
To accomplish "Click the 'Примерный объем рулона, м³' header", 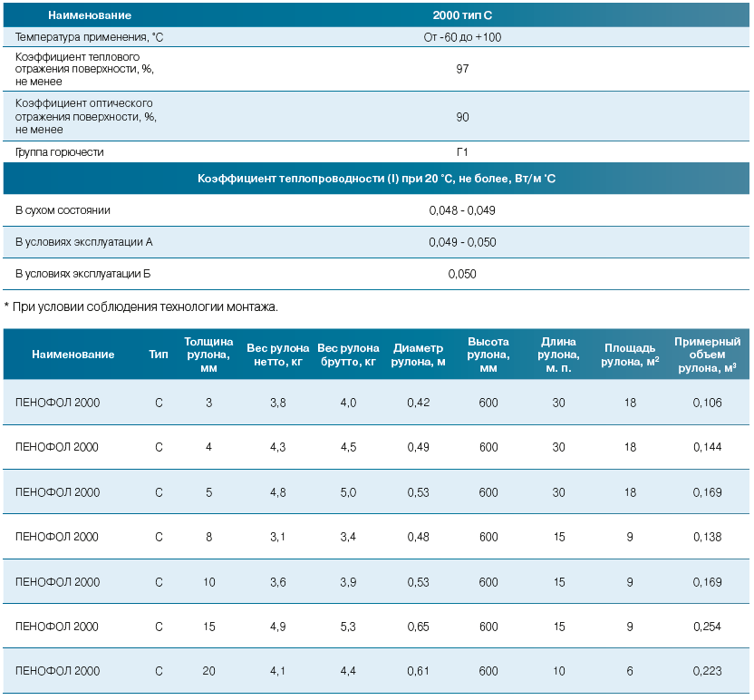I will (x=708, y=355).
